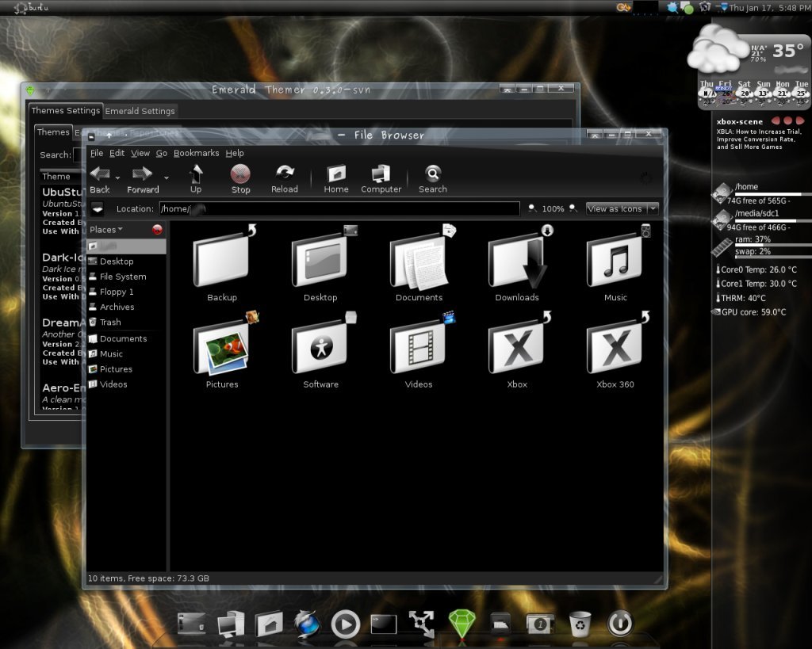This screenshot has width=812, height=649.
Task: Select Floppy 1 in Places sidebar
Action: [x=126, y=292]
